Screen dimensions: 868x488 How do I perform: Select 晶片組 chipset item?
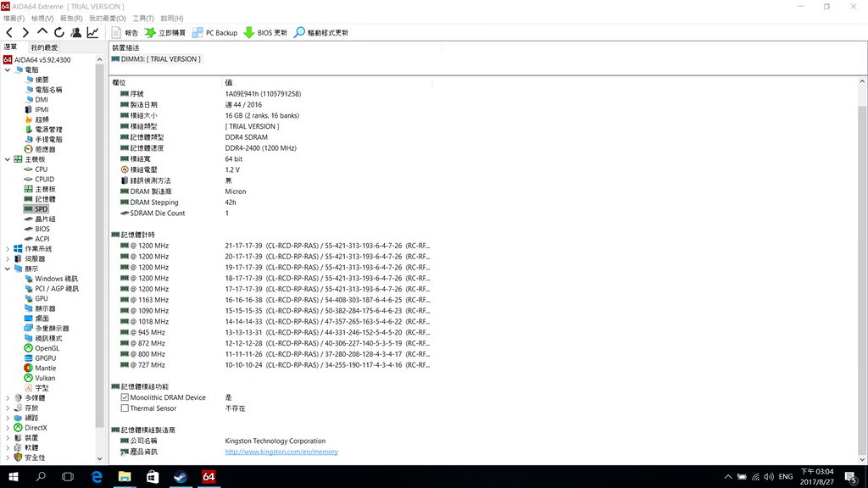click(x=46, y=219)
